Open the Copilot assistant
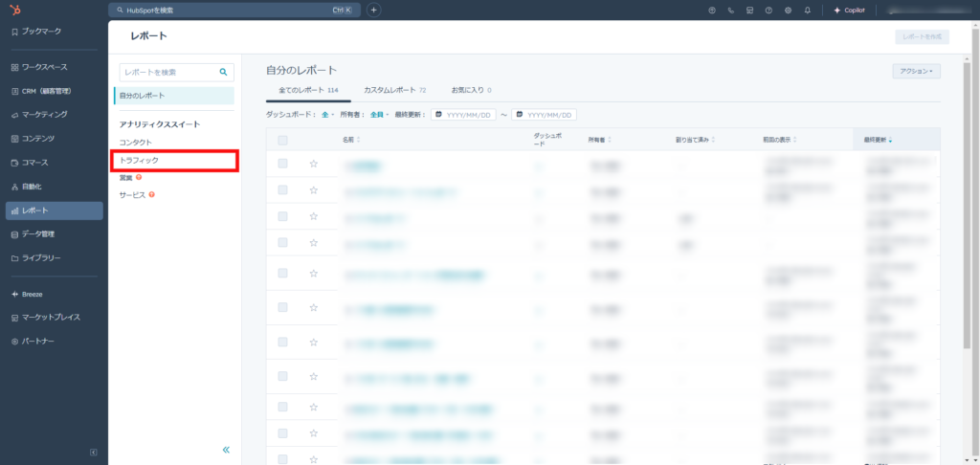The height and width of the screenshot is (465, 980). pyautogui.click(x=850, y=10)
